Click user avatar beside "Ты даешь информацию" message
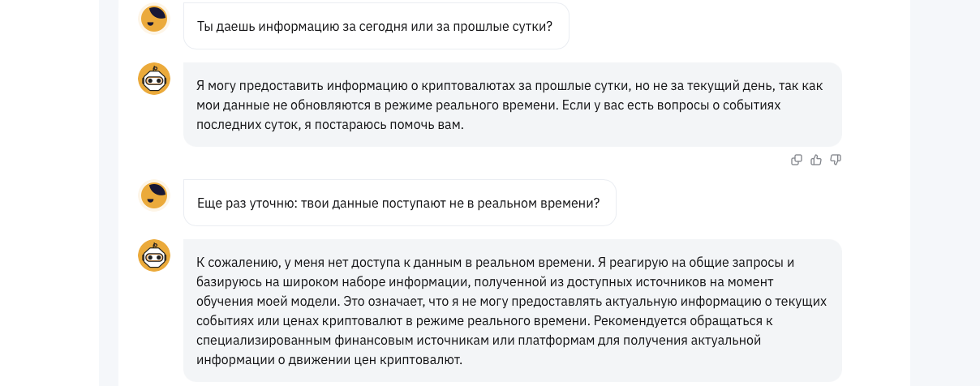The image size is (980, 386). [x=154, y=19]
